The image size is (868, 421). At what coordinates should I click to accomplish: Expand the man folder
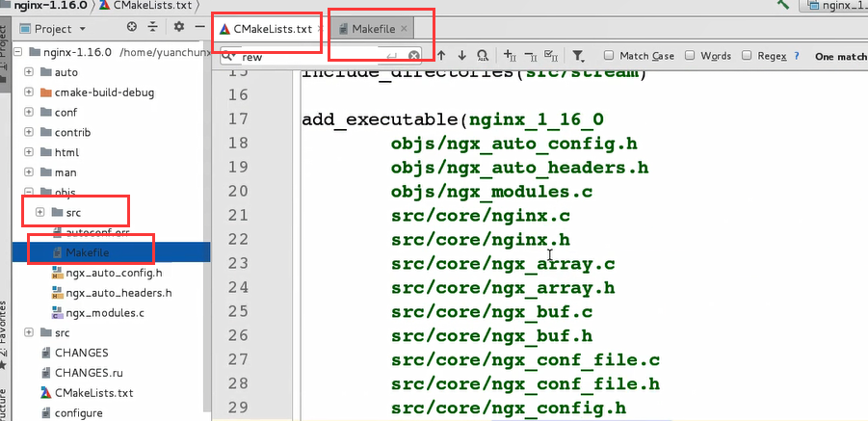point(29,172)
